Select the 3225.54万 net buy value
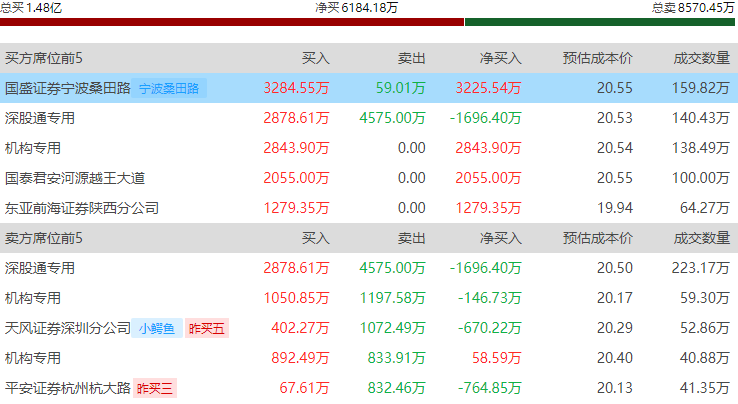Viewport: 738px width, 404px height. click(x=488, y=88)
